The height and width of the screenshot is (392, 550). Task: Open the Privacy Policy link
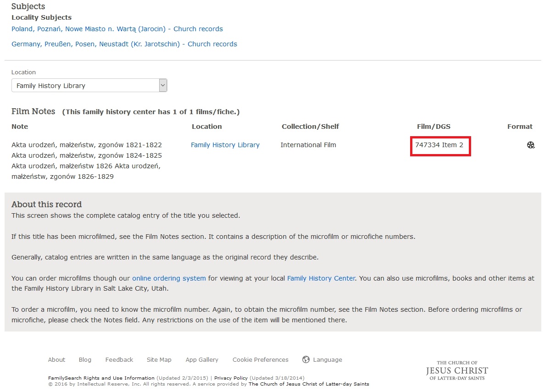231,378
